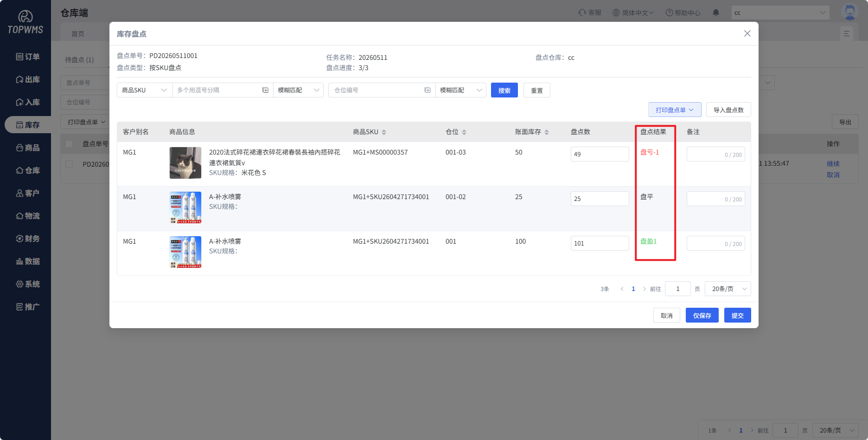Click the 取消 link in background row
Viewport: 868px width, 440px height.
[833, 175]
